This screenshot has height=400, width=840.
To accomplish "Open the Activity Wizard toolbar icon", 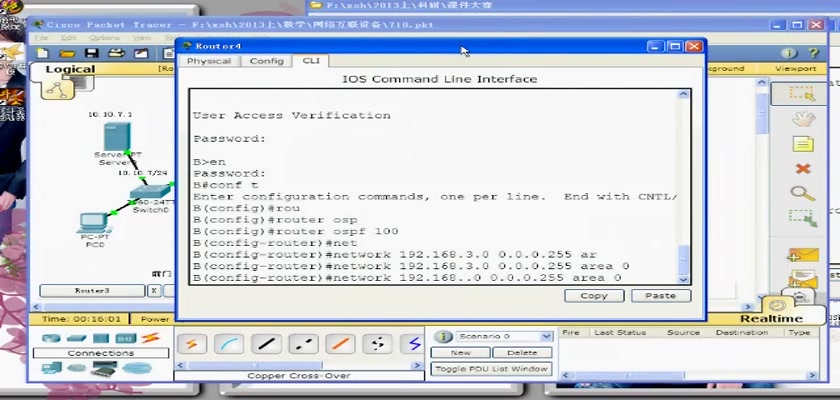I will click(141, 53).
